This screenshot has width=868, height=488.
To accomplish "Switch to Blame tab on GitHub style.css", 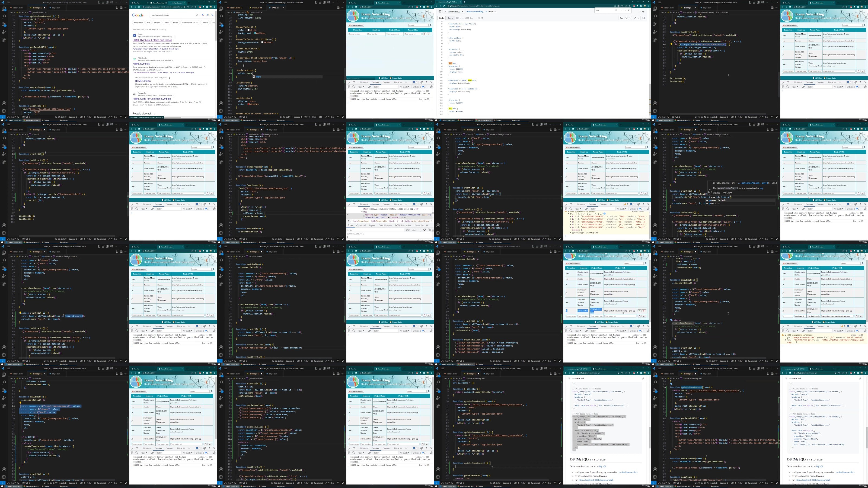I will pos(450,18).
